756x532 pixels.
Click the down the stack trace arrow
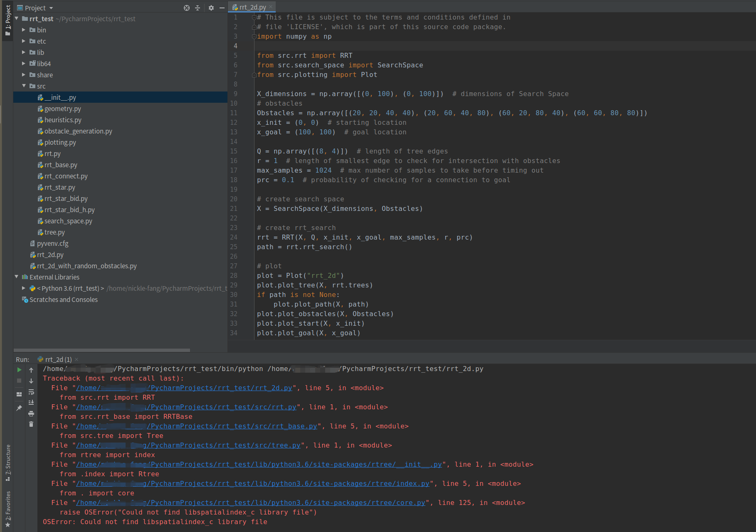(31, 381)
